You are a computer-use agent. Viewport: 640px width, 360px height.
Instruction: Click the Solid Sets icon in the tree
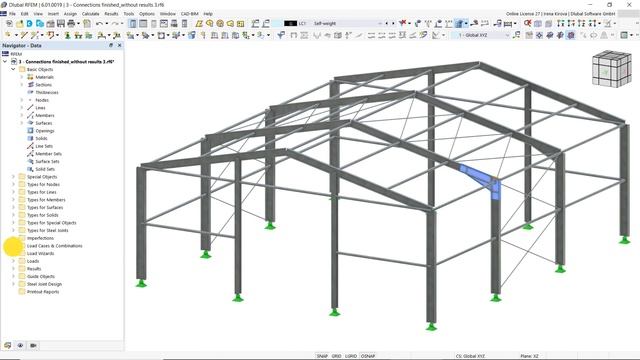pyautogui.click(x=30, y=169)
